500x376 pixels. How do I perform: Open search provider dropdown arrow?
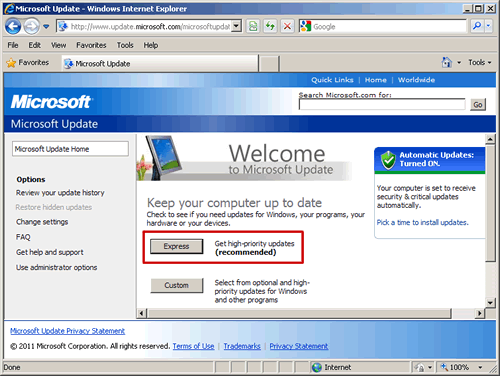tap(488, 26)
